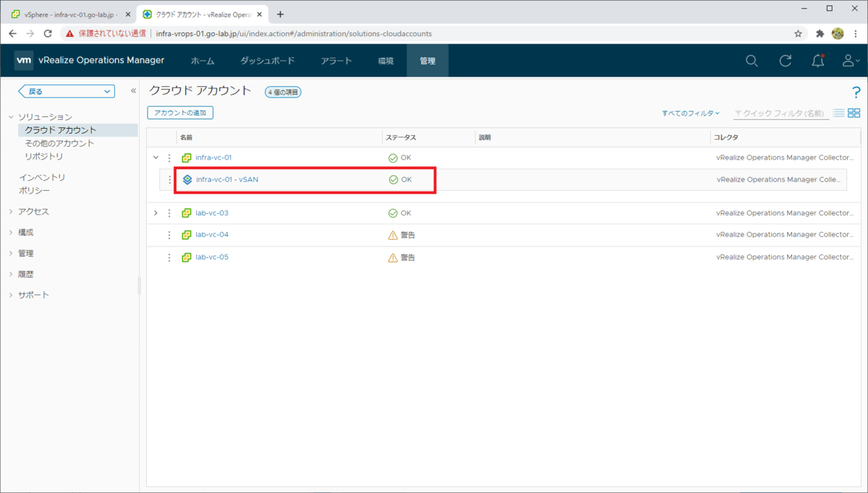This screenshot has height=493, width=868.
Task: Click the vm logo icon
Action: pyautogui.click(x=24, y=61)
